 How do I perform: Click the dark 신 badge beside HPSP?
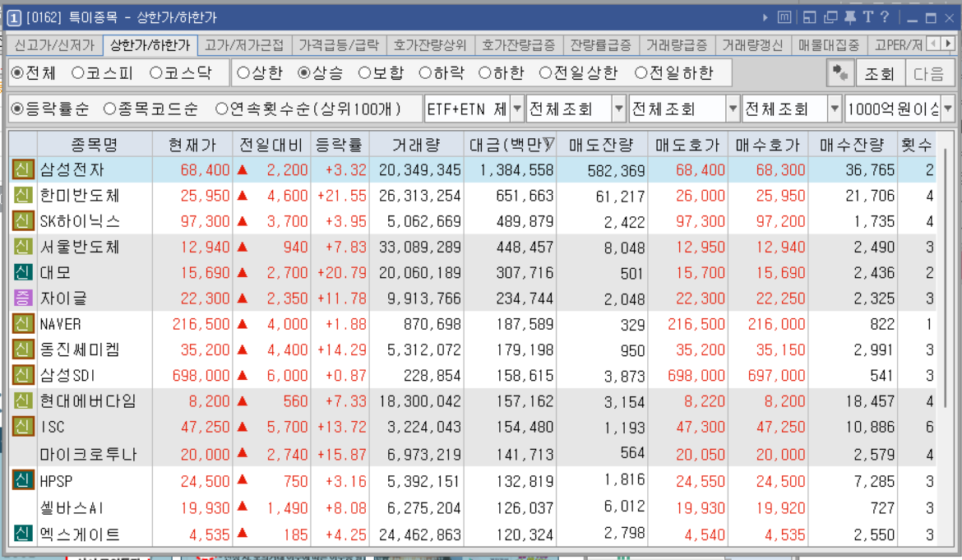click(x=23, y=480)
